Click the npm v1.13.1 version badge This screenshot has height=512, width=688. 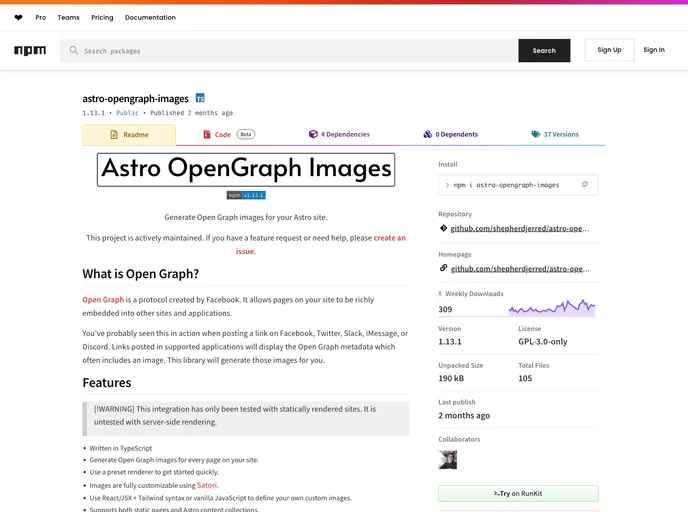(246, 195)
